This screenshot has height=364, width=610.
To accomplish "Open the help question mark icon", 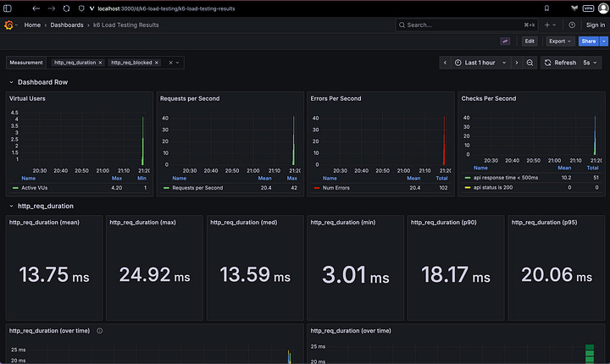I will [572, 25].
